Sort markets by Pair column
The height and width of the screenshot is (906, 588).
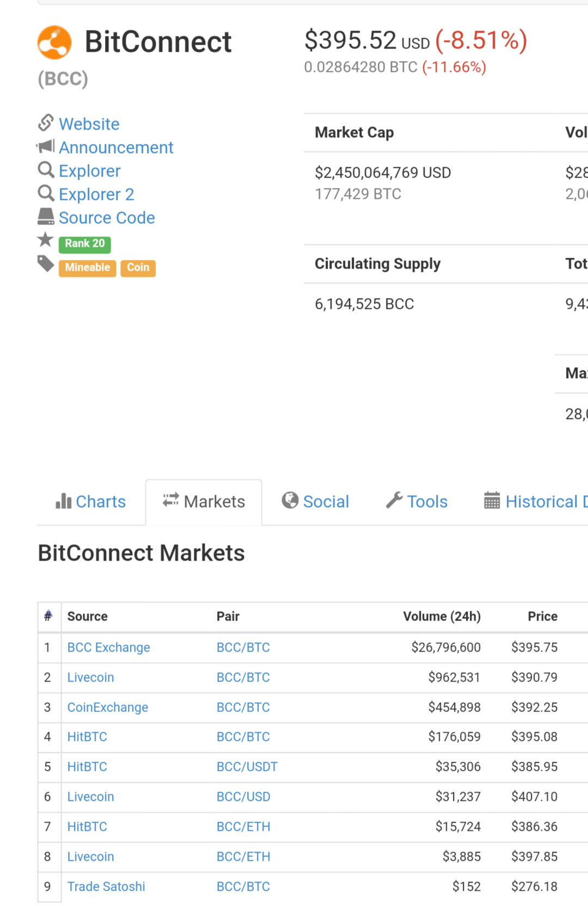point(228,616)
